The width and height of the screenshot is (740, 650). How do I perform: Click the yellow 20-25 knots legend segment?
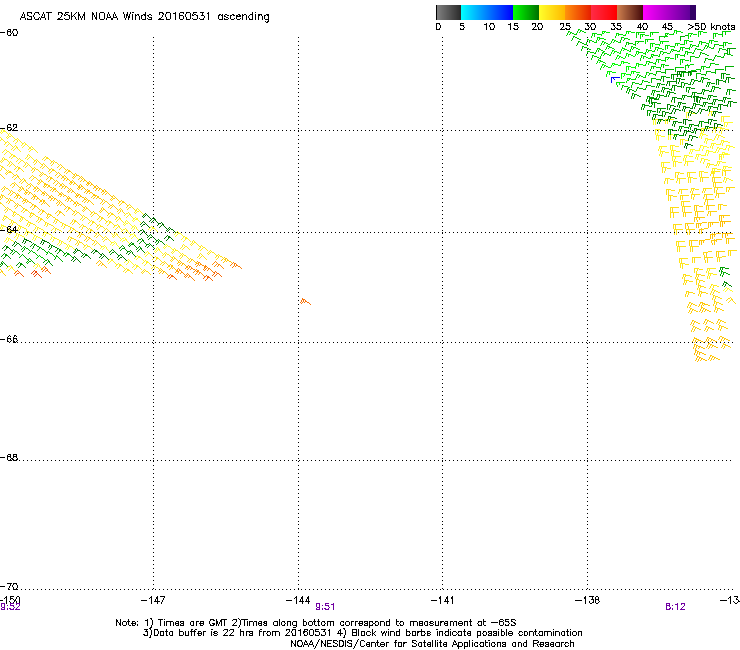click(x=552, y=12)
